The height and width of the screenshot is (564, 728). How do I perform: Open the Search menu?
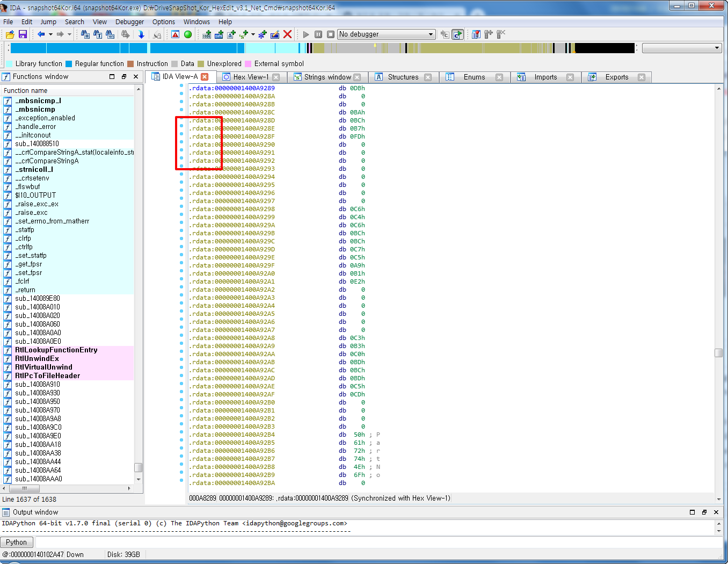click(x=75, y=22)
